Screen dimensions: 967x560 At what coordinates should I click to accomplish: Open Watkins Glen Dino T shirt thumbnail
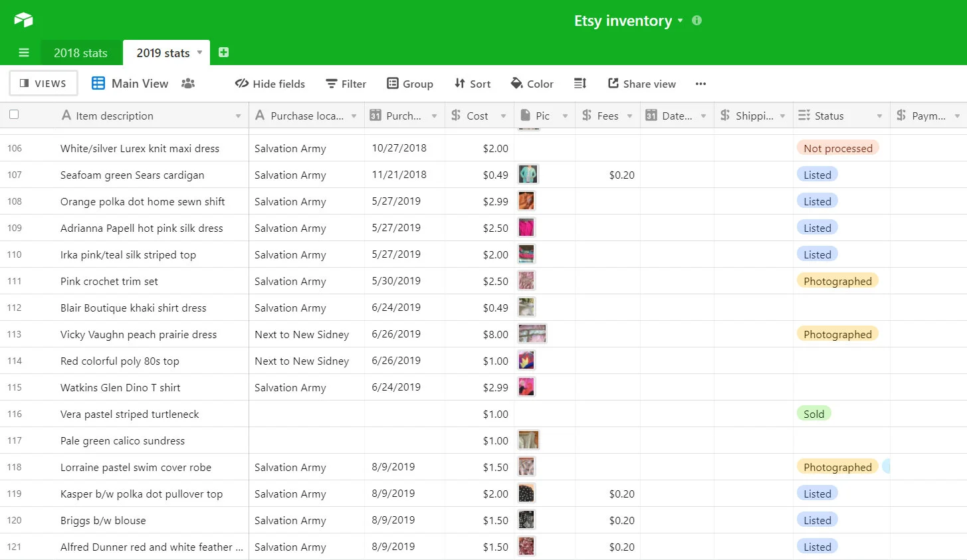526,387
